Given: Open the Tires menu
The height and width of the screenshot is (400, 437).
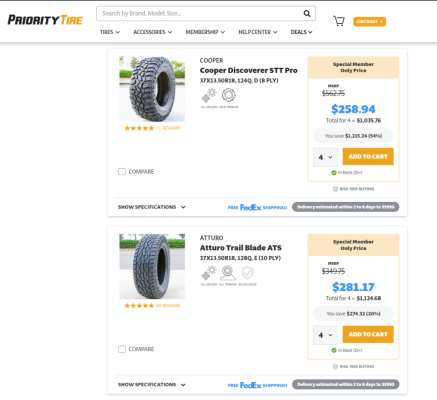Looking at the screenshot, I should coord(110,32).
